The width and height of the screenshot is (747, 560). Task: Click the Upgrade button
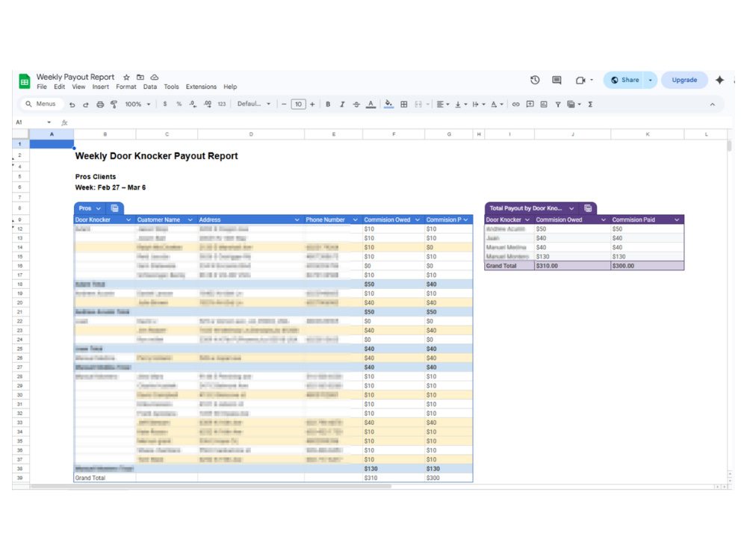tap(684, 80)
